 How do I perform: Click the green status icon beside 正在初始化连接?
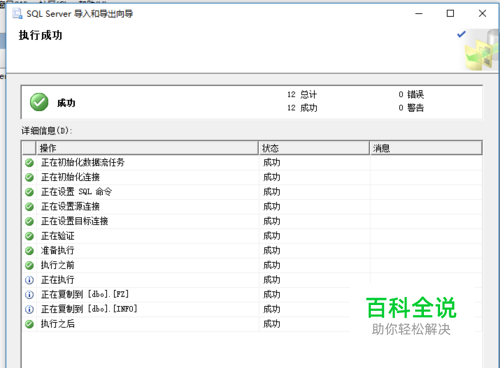pos(29,177)
